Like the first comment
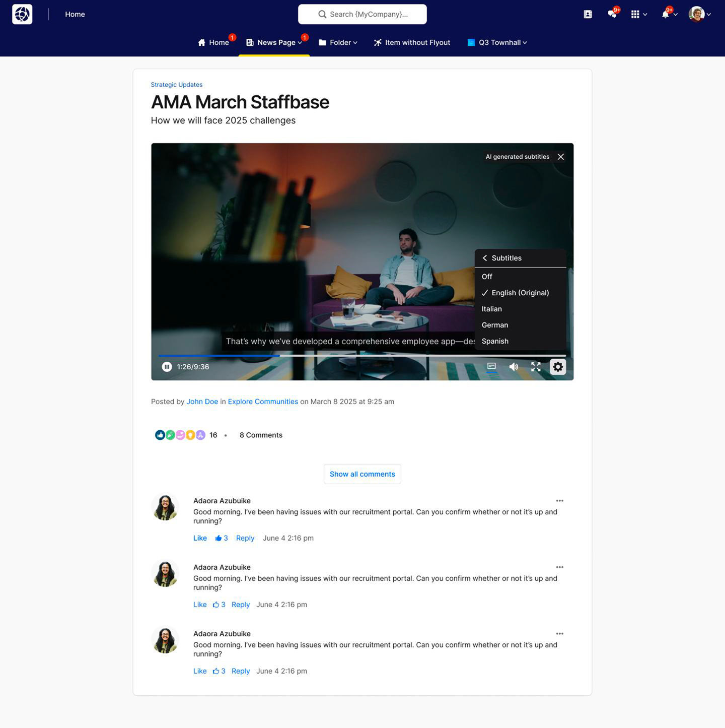 (200, 538)
